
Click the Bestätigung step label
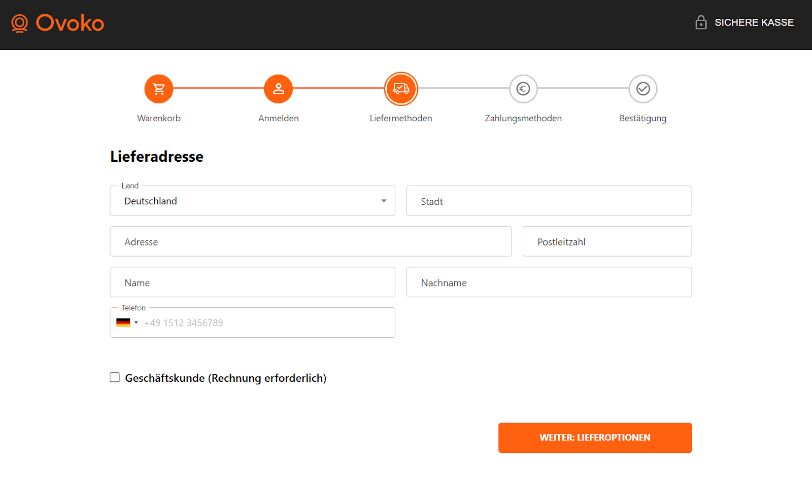[x=643, y=118]
